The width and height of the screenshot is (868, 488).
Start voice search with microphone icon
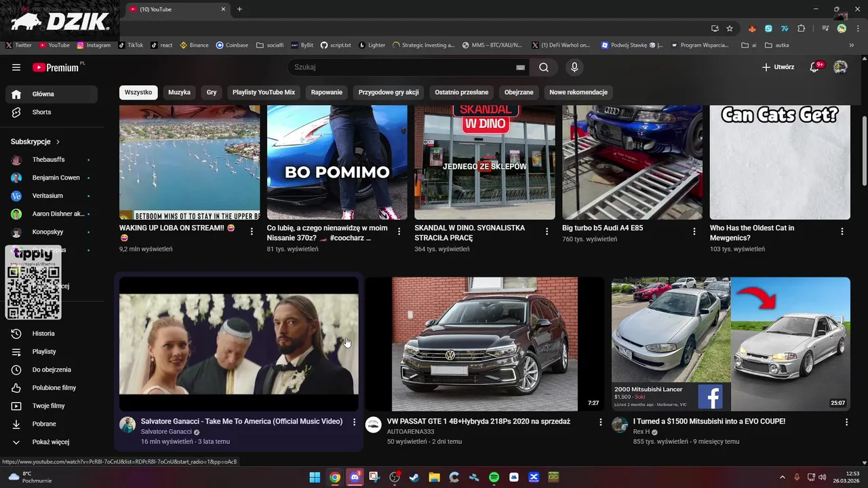tap(574, 67)
